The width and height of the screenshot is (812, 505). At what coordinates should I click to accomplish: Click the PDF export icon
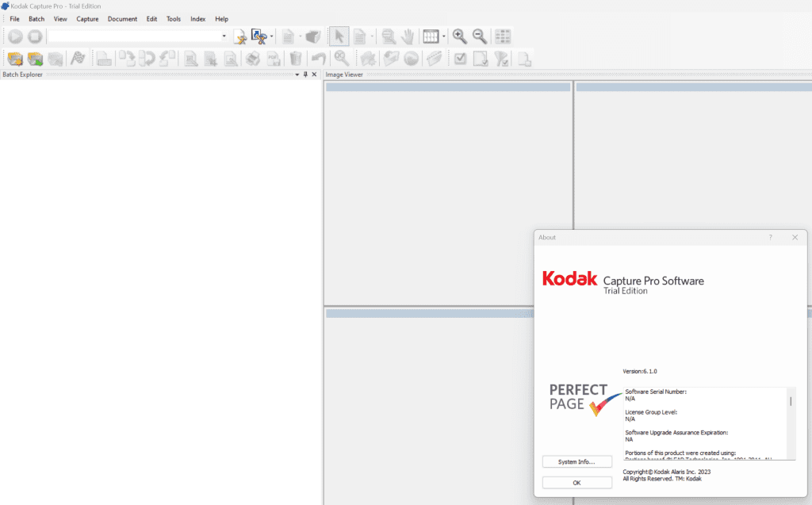coord(274,59)
